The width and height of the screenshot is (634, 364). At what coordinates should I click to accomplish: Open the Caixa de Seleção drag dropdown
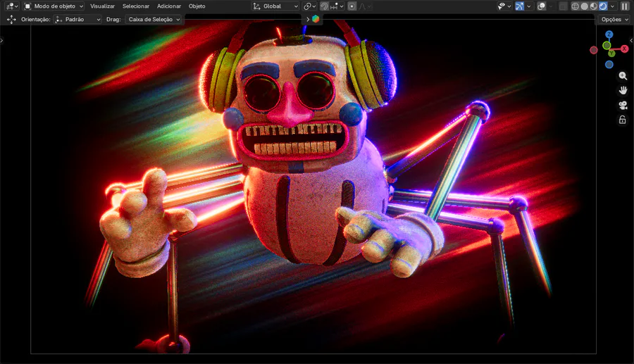(154, 20)
